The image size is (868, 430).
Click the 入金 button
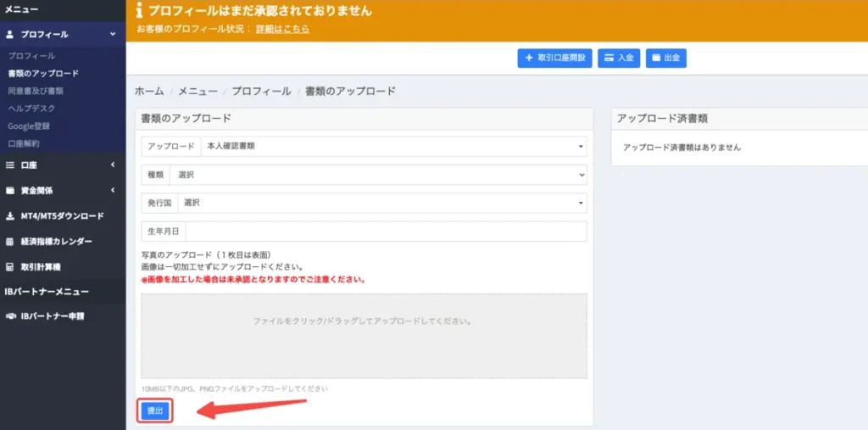[x=619, y=59]
